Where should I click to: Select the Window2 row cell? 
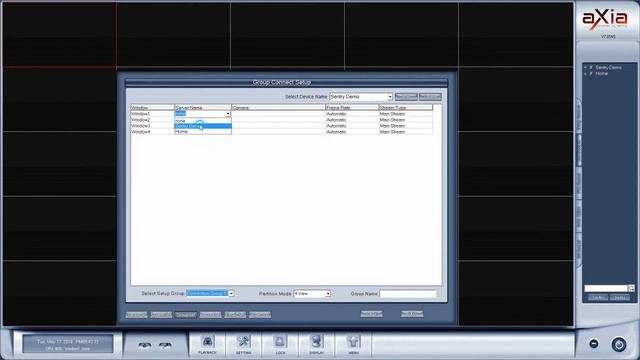pyautogui.click(x=152, y=120)
